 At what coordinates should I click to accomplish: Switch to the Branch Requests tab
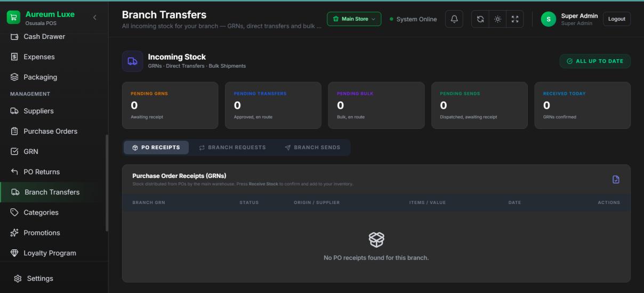coord(232,148)
